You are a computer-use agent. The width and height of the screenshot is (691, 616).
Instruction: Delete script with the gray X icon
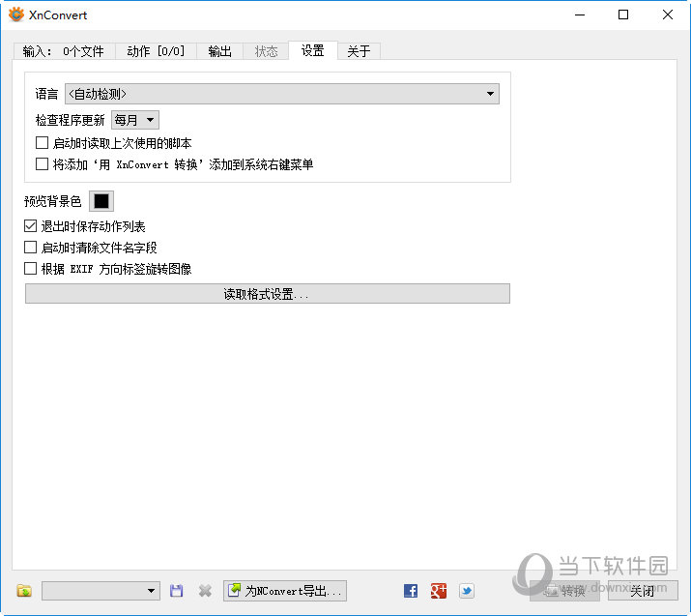click(205, 591)
